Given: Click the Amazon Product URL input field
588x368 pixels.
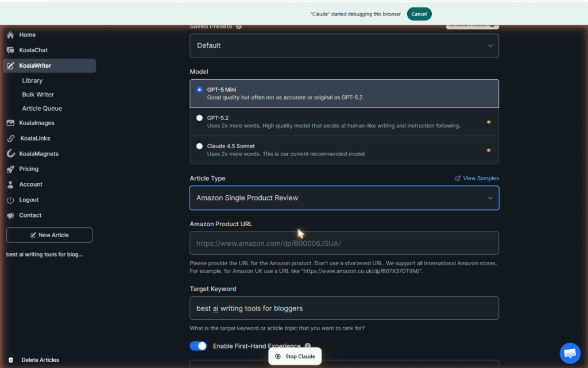Looking at the screenshot, I should (x=345, y=243).
